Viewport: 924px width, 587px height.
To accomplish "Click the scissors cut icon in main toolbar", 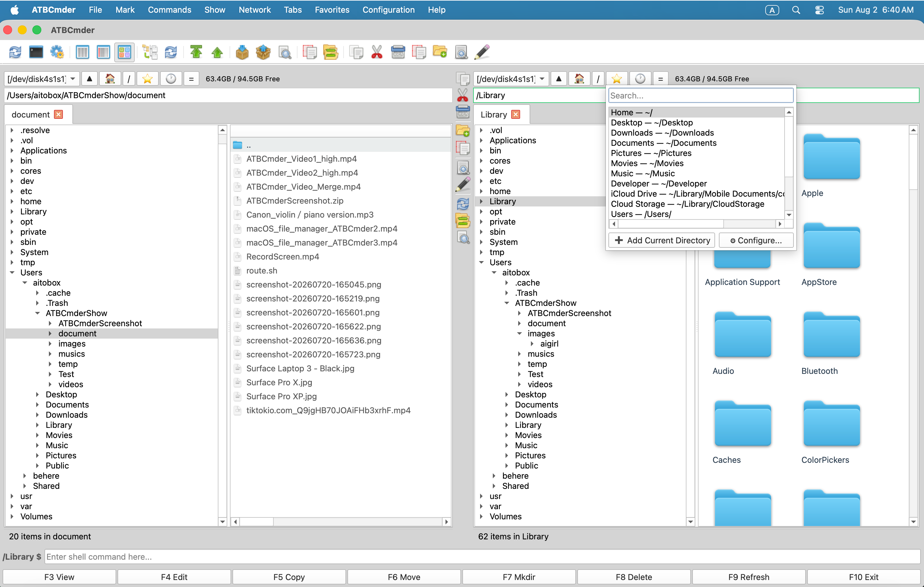I will pos(377,52).
